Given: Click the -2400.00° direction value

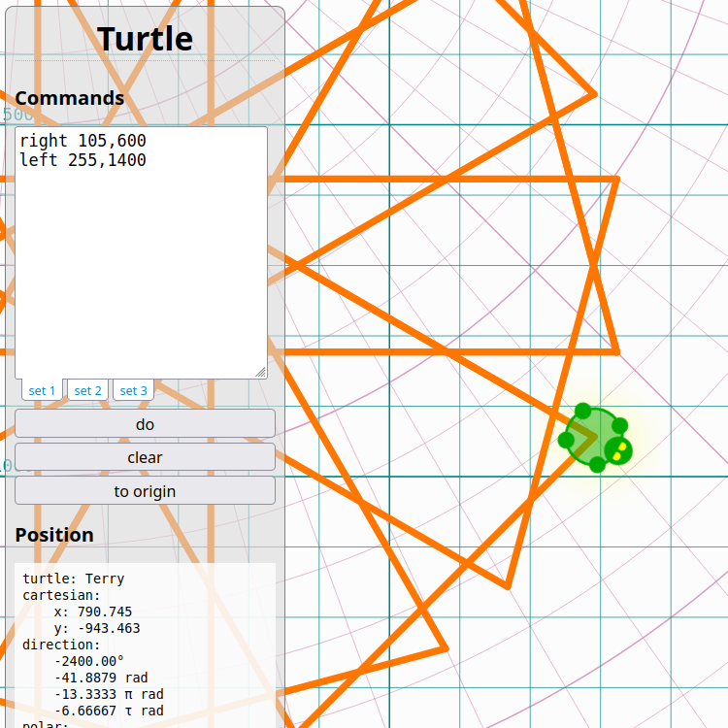Looking at the screenshot, I should (x=89, y=661).
